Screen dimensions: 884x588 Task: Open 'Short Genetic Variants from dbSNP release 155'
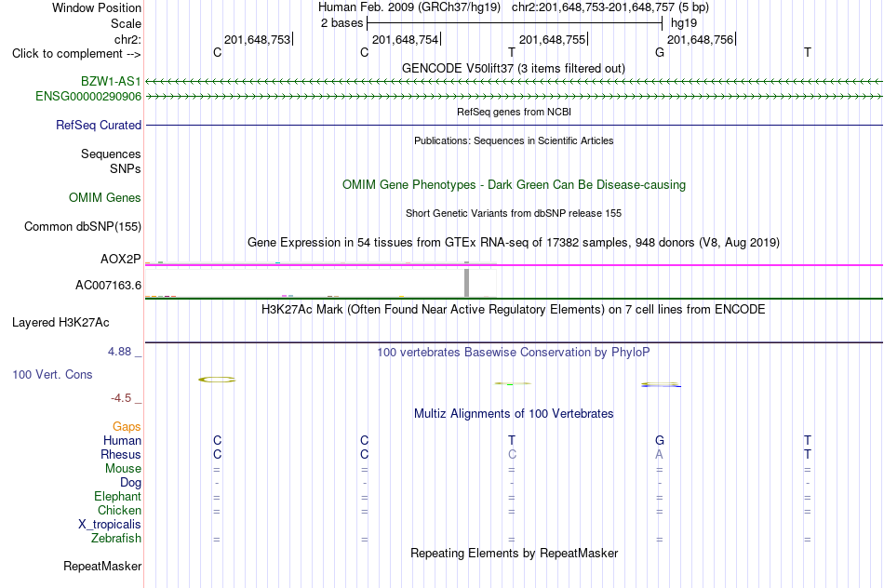tap(514, 213)
